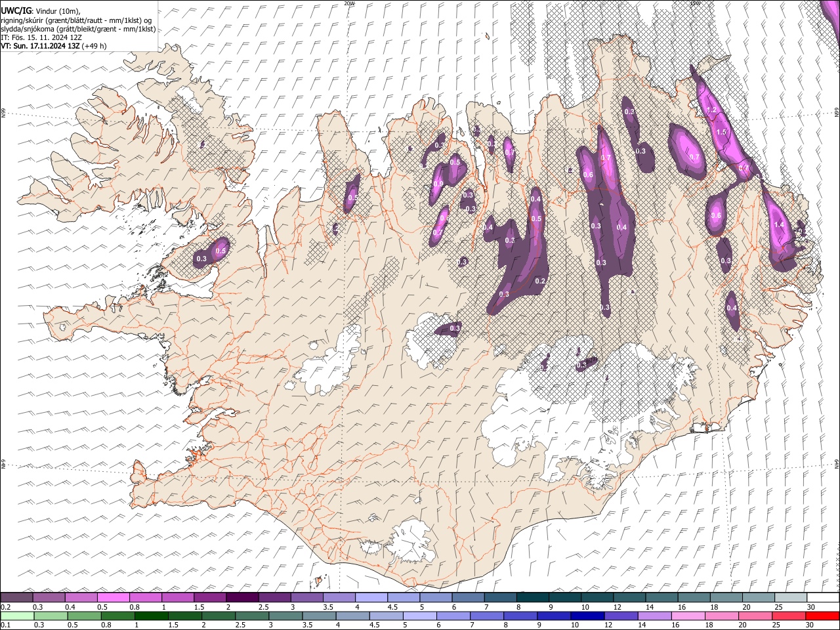Choose the light lavender 4 snow legend swatch
840x630 pixels.
pos(371,598)
